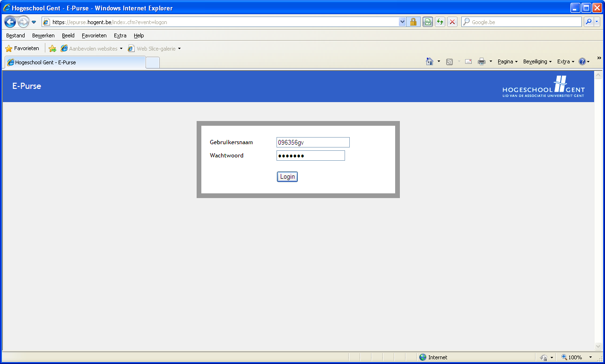Open the Beveiliging command menu
605x364 pixels.
point(537,61)
